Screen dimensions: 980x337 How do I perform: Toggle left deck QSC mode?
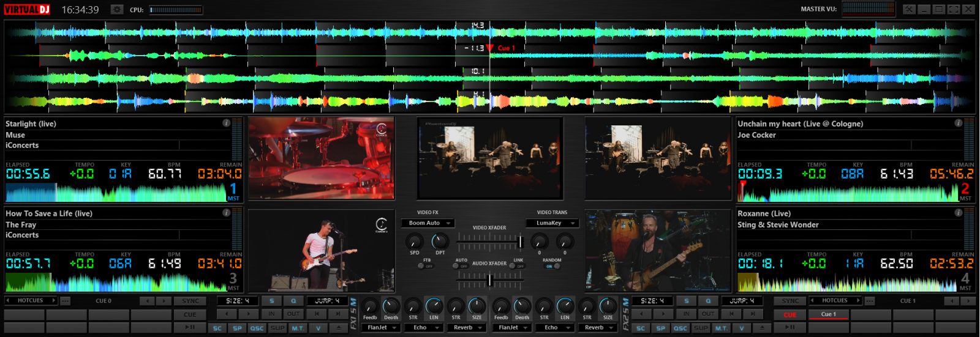pyautogui.click(x=257, y=328)
